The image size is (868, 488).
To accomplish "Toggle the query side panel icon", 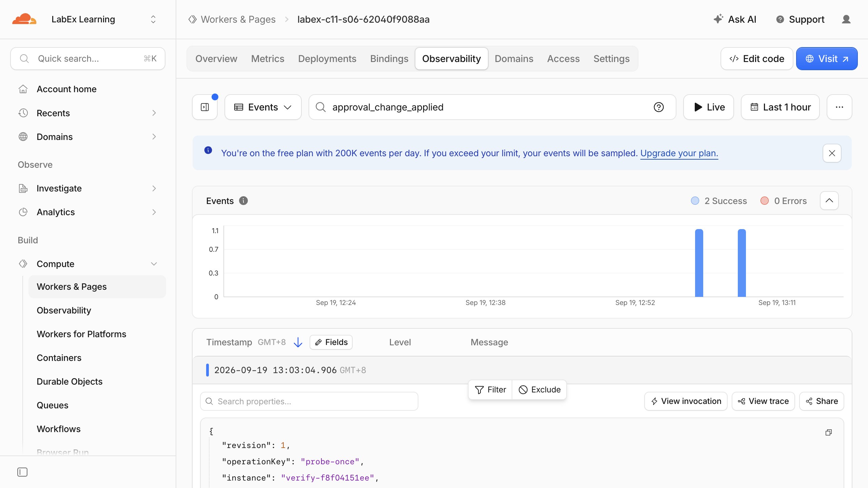I will tap(205, 107).
